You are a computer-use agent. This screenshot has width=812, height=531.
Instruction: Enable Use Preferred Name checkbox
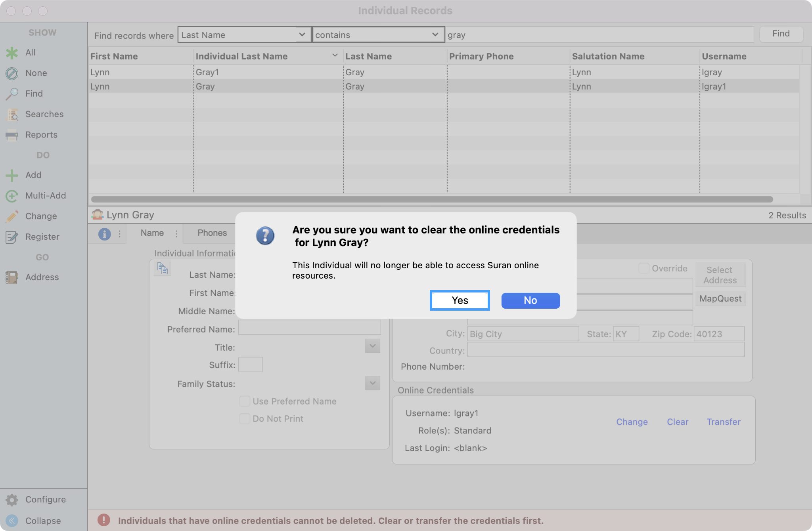click(x=245, y=401)
